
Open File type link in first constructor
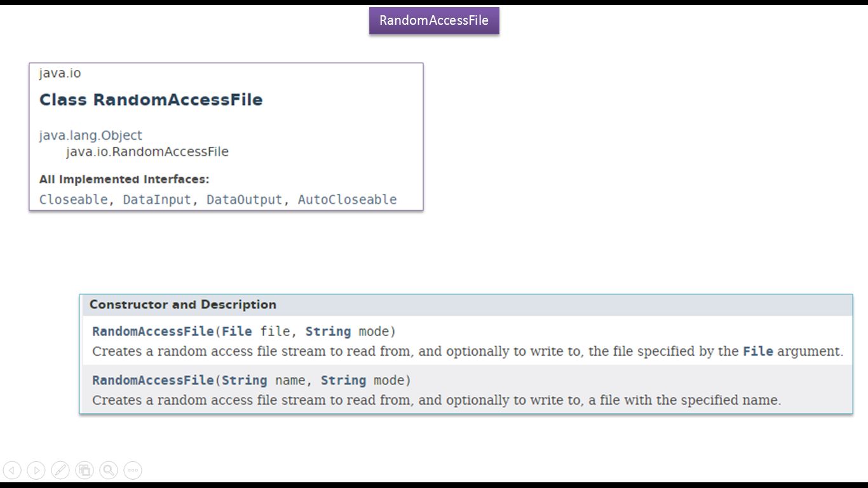tap(236, 332)
